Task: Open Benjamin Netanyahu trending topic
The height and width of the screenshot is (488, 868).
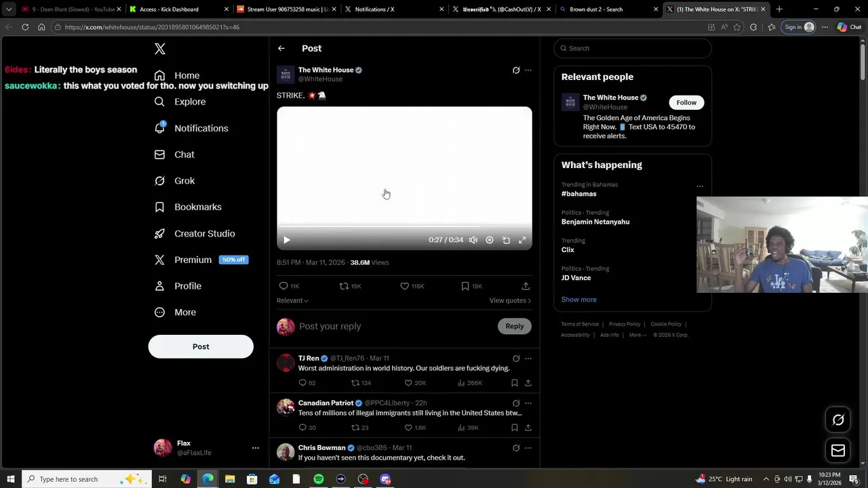Action: click(x=595, y=222)
